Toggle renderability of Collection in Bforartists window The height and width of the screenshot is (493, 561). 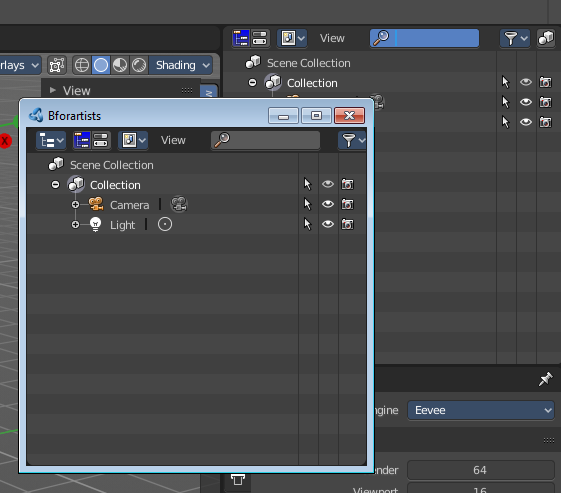[347, 184]
